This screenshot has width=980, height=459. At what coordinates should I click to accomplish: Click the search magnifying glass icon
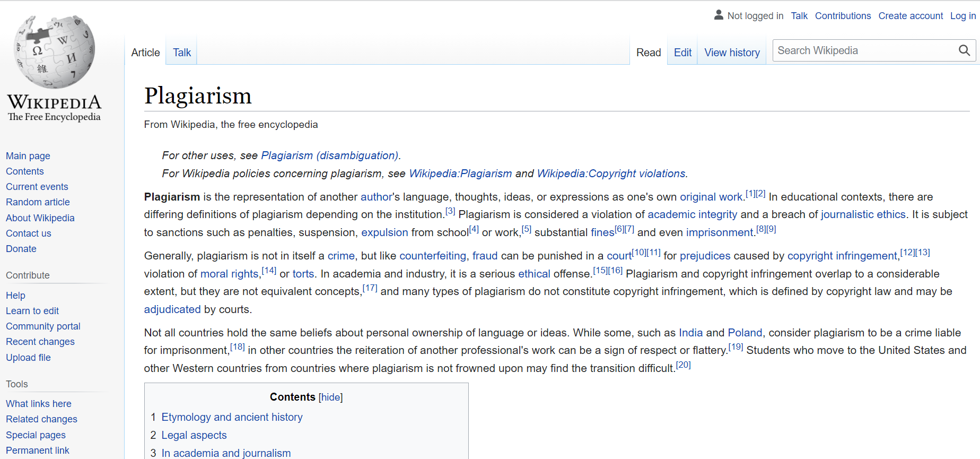(964, 50)
